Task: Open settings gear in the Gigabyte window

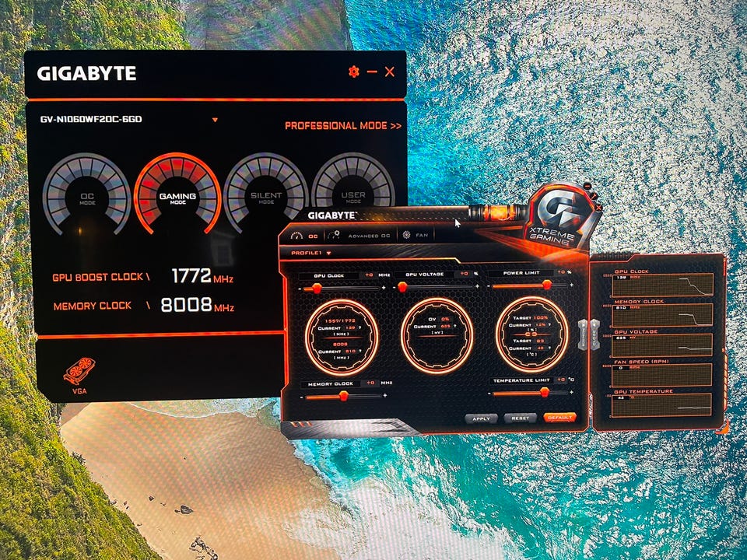Action: [354, 72]
